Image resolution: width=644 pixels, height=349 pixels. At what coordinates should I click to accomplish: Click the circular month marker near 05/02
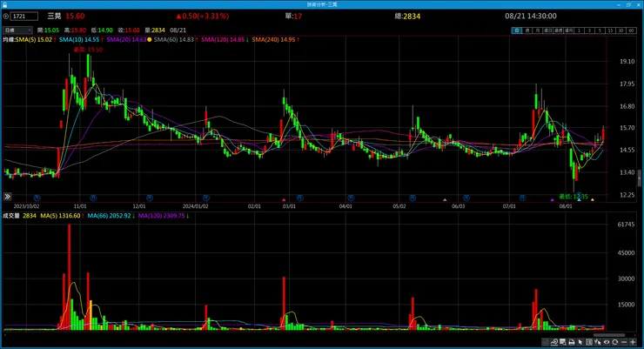tap(413, 198)
